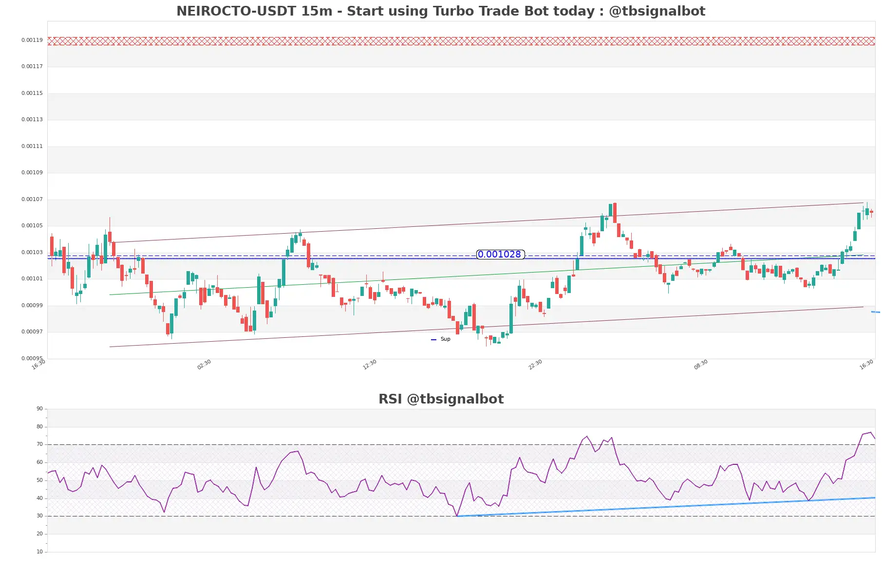Image resolution: width=882 pixels, height=588 pixels.
Task: Click the 0.00099 price axis label
Action: 32,306
